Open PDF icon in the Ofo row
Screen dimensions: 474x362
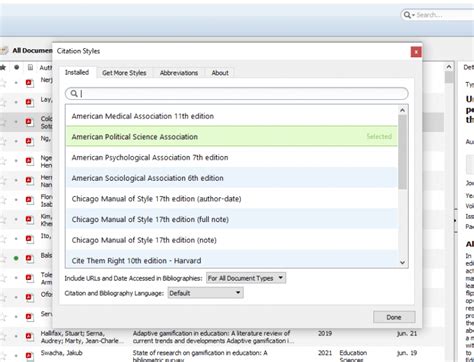coord(29,297)
